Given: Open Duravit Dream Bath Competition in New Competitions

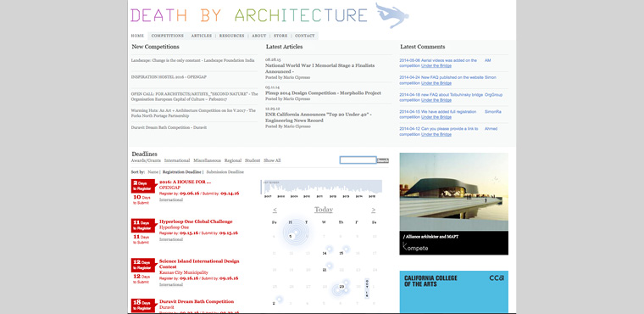Looking at the screenshot, I should 169,127.
